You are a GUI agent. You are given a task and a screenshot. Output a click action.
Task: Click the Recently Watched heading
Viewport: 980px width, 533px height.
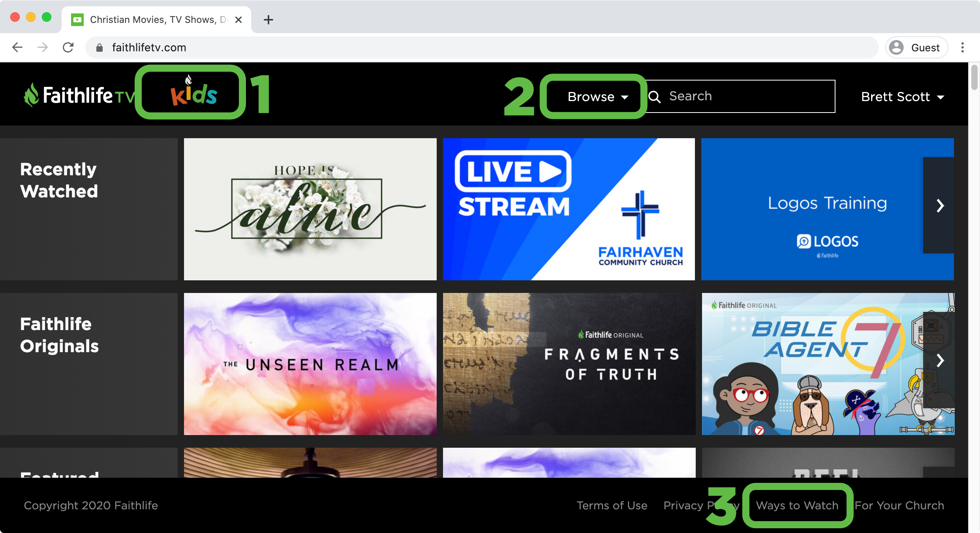(x=59, y=180)
